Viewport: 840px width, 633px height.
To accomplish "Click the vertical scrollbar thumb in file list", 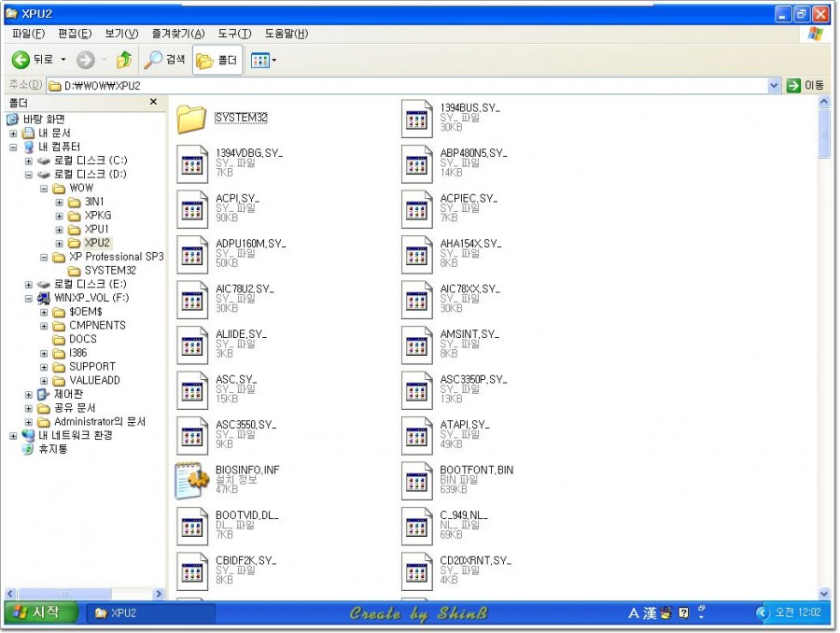I will tap(824, 133).
